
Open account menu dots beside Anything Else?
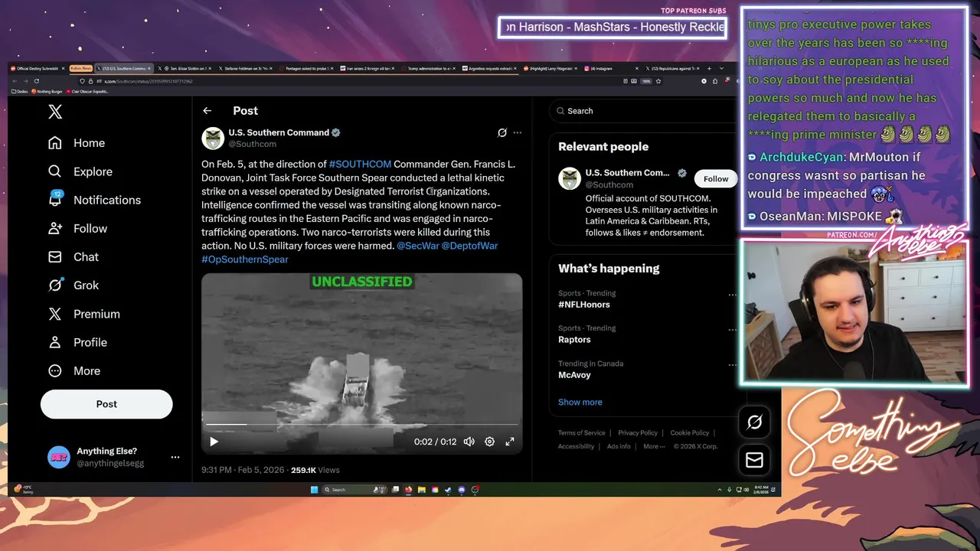coord(175,457)
